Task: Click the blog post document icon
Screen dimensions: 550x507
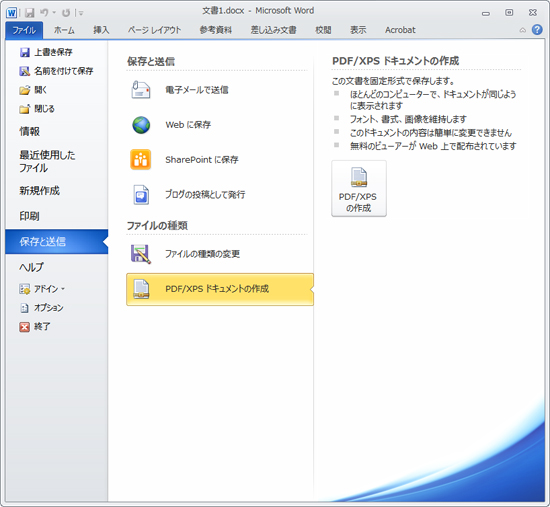Action: pos(141,195)
